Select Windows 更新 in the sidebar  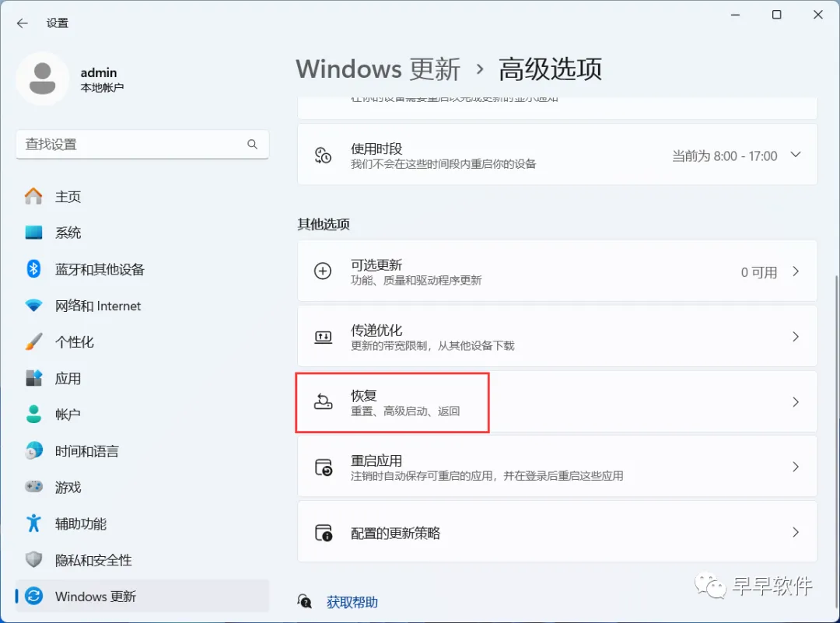(x=142, y=597)
